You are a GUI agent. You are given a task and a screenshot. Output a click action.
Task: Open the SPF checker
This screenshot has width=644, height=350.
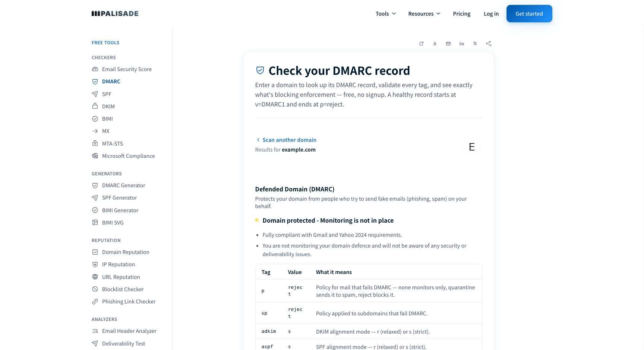(107, 94)
